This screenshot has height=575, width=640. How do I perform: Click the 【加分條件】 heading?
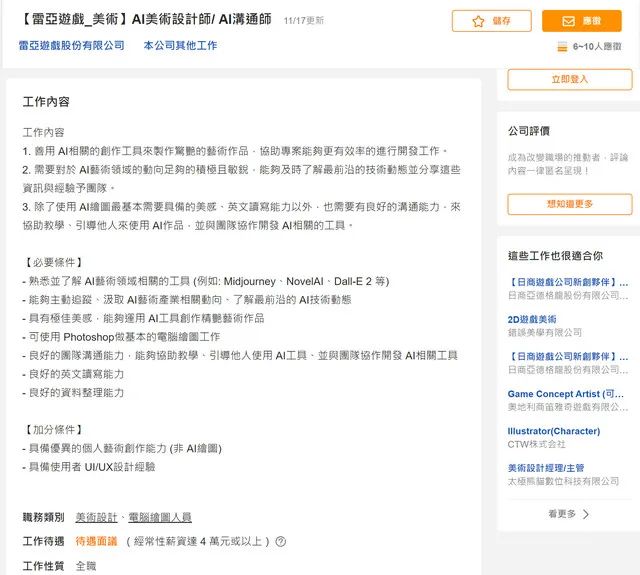tap(54, 430)
